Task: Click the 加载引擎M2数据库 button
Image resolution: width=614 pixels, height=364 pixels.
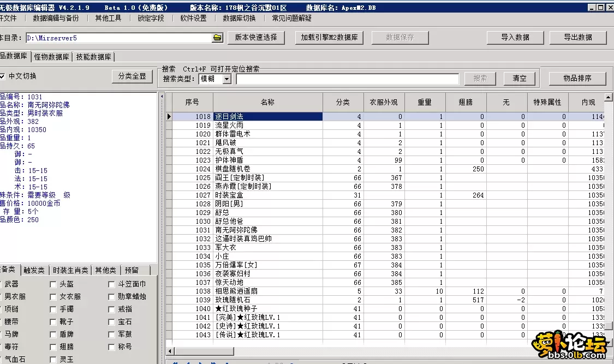Action: point(330,38)
